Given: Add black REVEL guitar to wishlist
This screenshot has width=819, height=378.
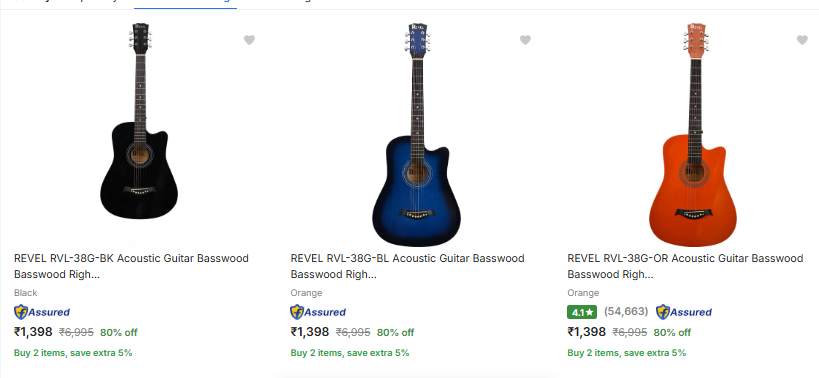Looking at the screenshot, I should (249, 40).
